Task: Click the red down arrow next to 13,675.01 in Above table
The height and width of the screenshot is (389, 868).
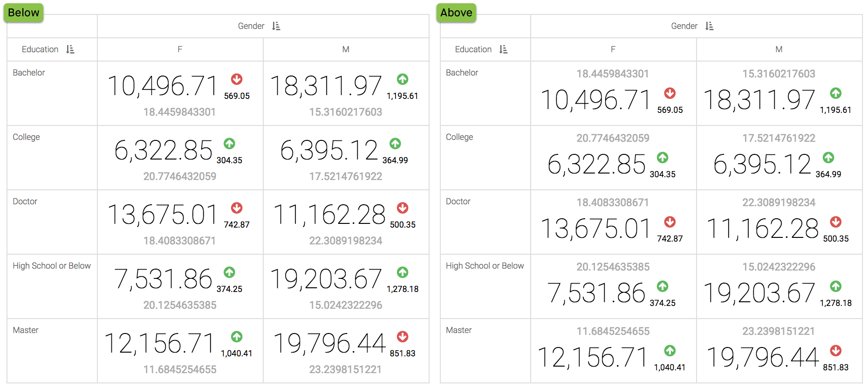Action: (x=670, y=222)
